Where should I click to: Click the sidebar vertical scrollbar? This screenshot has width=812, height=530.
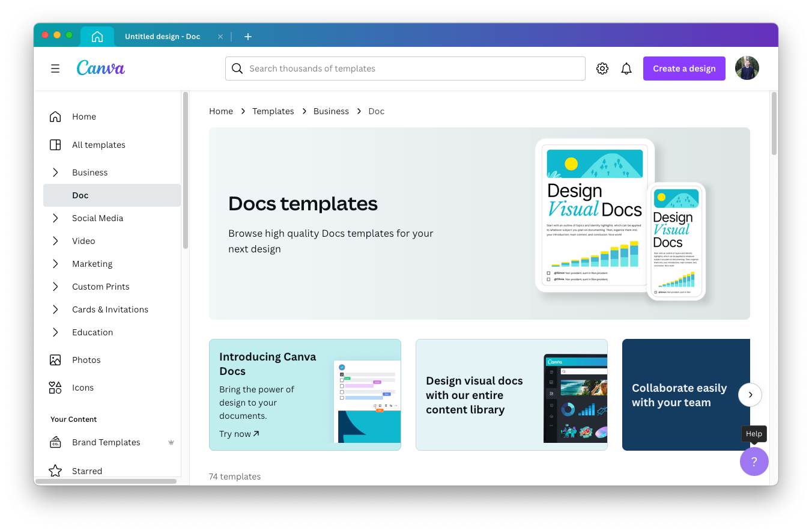[186, 170]
